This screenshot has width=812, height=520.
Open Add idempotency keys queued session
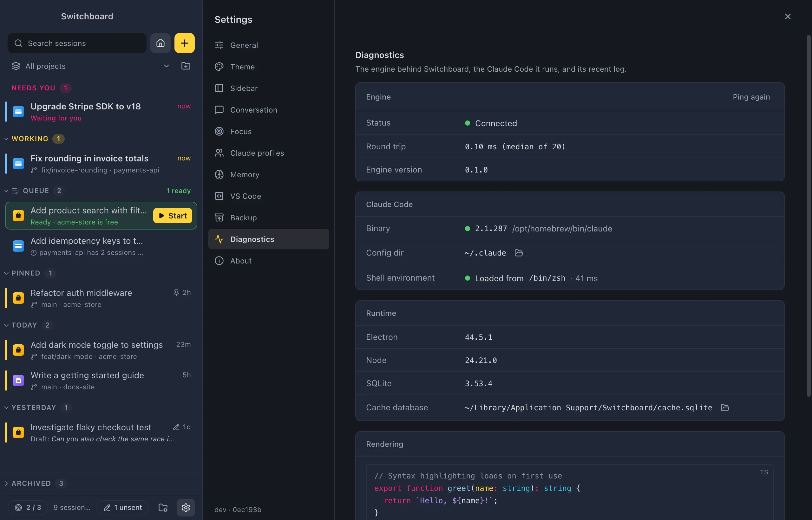pyautogui.click(x=101, y=246)
